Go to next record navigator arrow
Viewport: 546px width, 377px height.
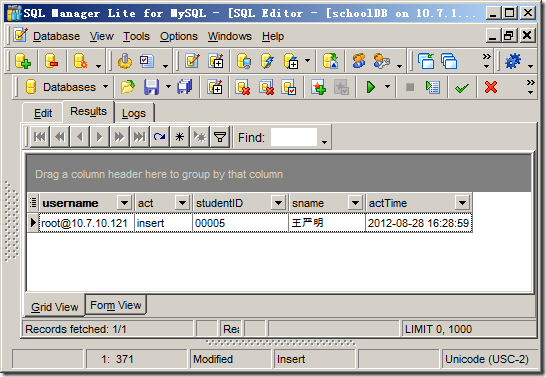point(100,137)
